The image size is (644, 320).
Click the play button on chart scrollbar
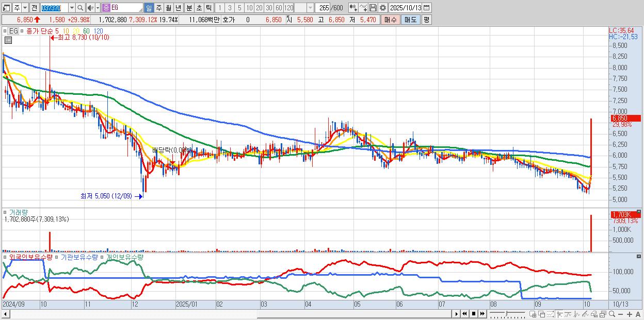[x=457, y=313]
